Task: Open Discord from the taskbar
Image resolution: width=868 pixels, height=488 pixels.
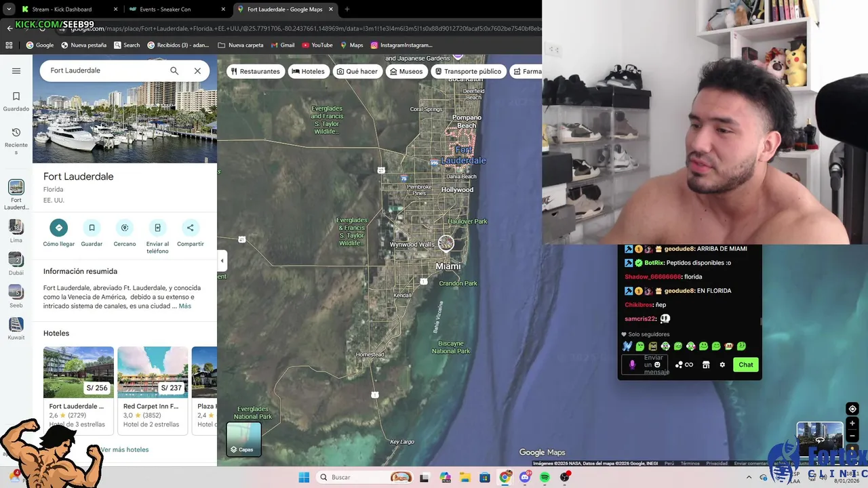Action: click(x=525, y=477)
